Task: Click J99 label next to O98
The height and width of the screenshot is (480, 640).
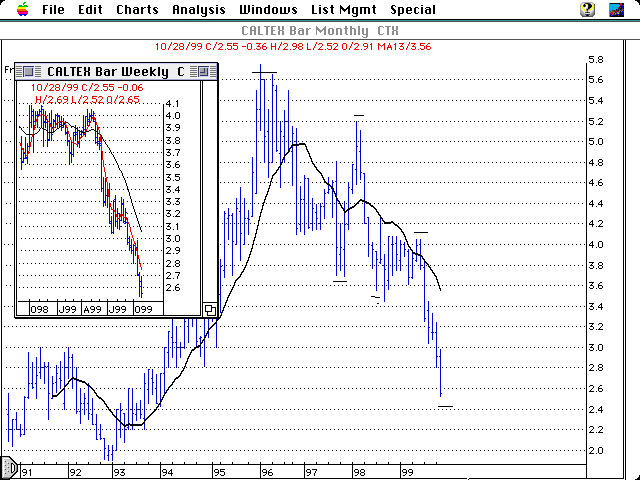Action: coord(68,309)
